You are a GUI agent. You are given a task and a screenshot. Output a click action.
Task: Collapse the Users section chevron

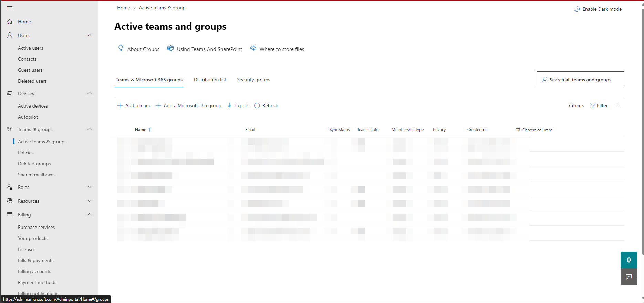pos(90,35)
